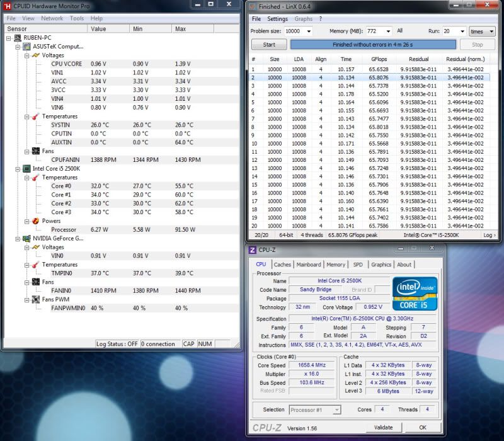
Task: Open the File menu in Hardware Monitor
Action: [11, 18]
